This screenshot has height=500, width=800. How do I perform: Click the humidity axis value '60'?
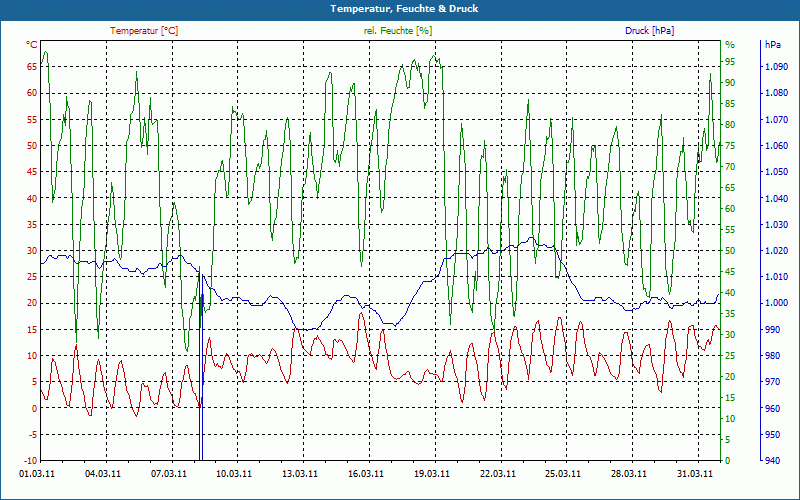point(730,209)
